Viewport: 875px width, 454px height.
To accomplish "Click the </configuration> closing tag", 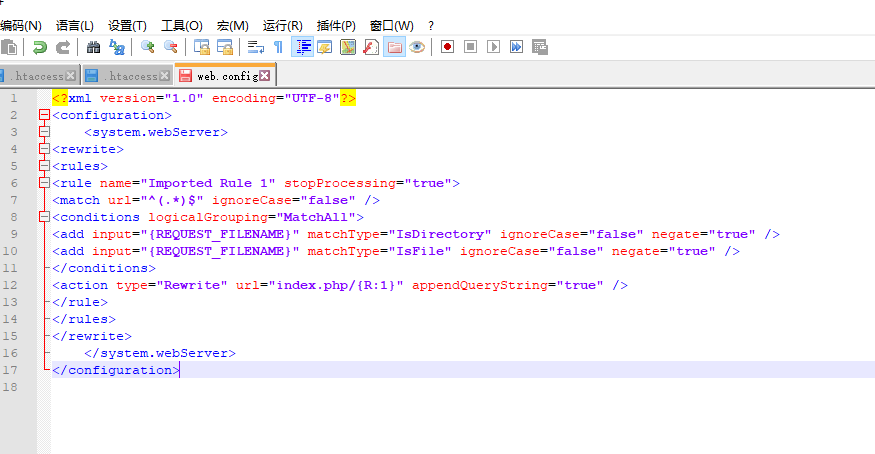I will coord(116,370).
